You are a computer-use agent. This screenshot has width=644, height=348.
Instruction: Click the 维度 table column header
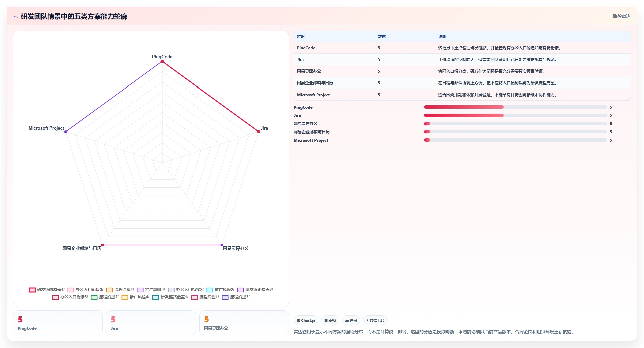[x=301, y=37]
